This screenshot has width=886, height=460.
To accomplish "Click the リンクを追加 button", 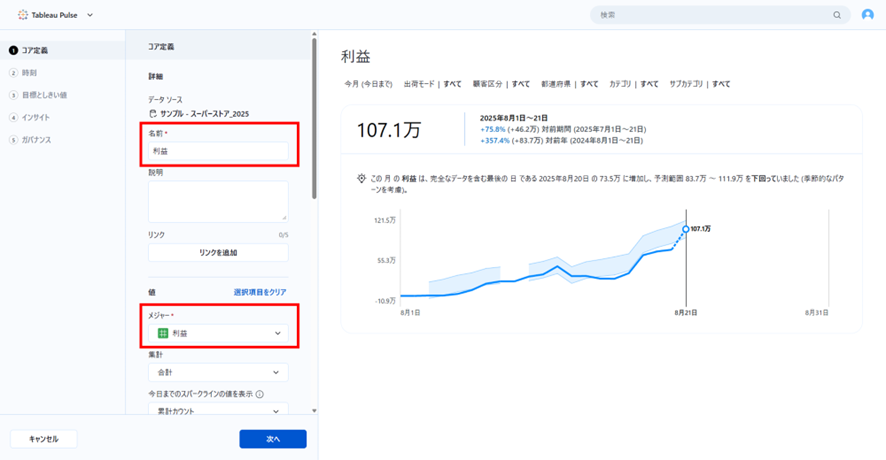I will click(218, 253).
